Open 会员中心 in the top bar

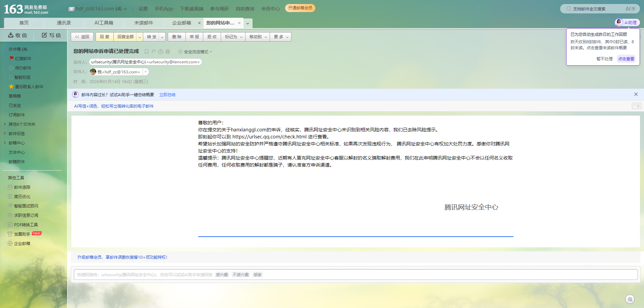coord(270,9)
